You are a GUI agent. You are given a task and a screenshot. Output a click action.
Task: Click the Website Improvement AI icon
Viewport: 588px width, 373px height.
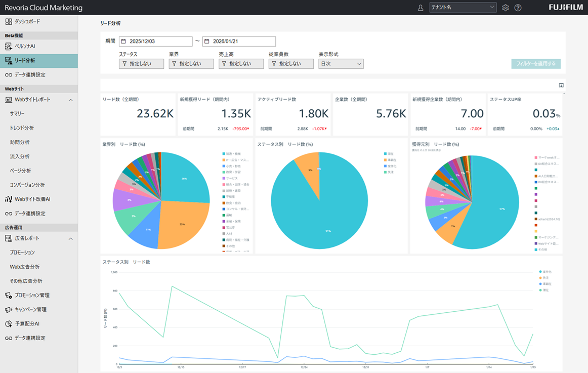(x=9, y=199)
